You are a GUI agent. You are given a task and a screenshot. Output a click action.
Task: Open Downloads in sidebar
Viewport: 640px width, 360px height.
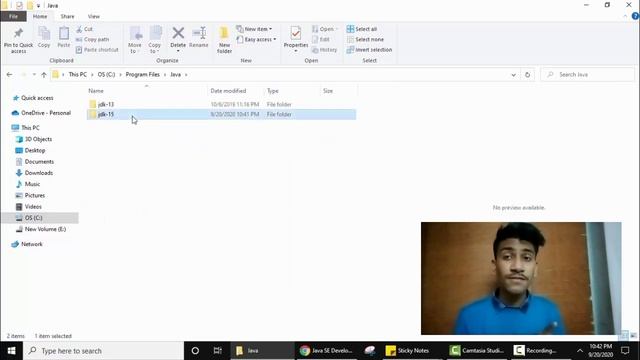[39, 173]
